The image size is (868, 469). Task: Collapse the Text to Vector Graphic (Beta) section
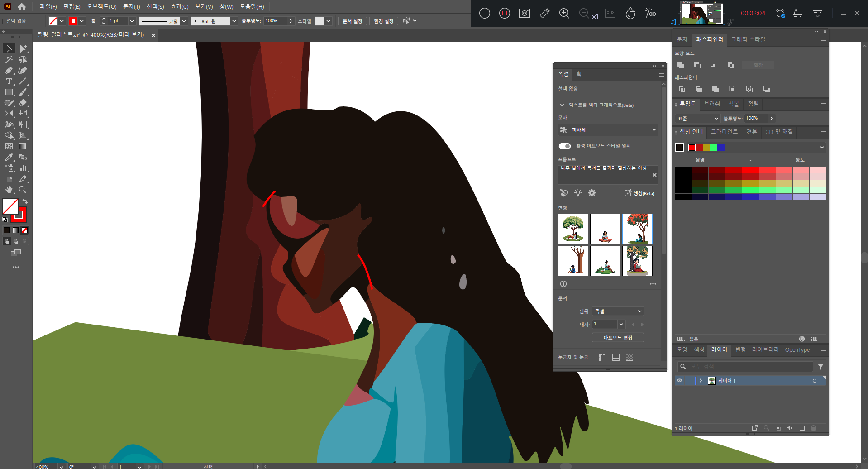tap(562, 105)
